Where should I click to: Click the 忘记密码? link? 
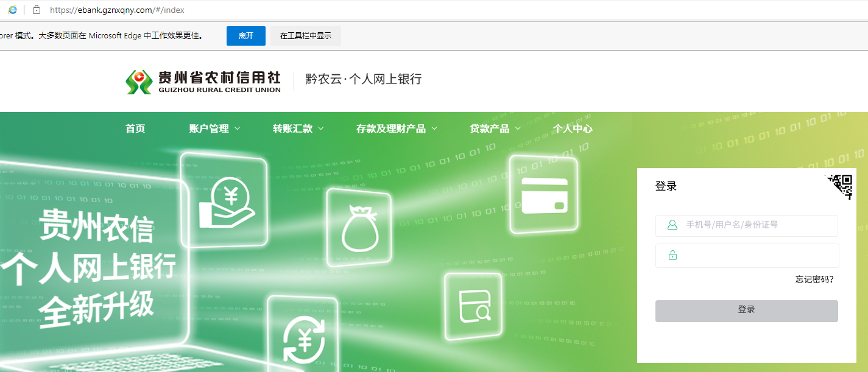click(814, 279)
